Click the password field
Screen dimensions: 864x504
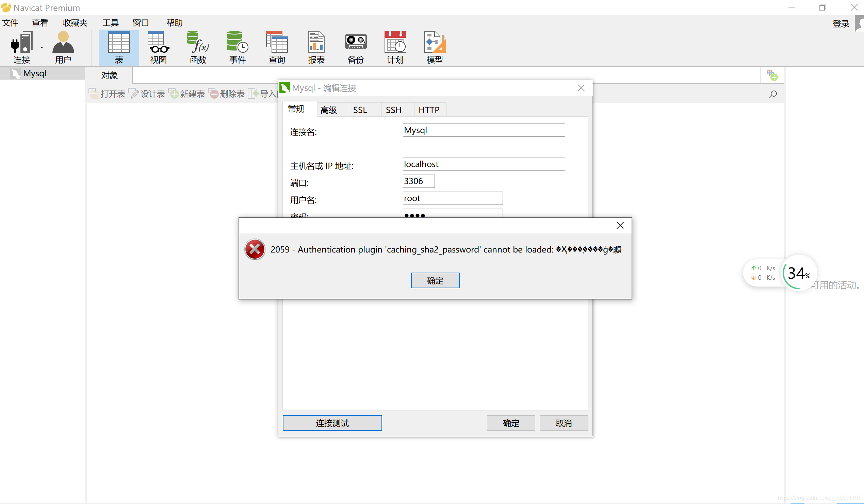tap(453, 213)
